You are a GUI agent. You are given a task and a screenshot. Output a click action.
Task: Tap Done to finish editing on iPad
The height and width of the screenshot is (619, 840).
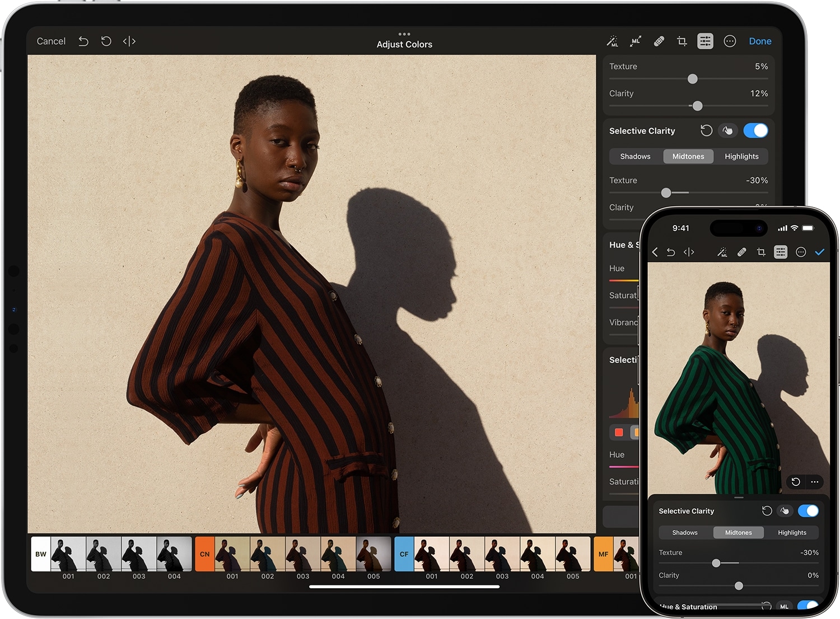pyautogui.click(x=760, y=41)
